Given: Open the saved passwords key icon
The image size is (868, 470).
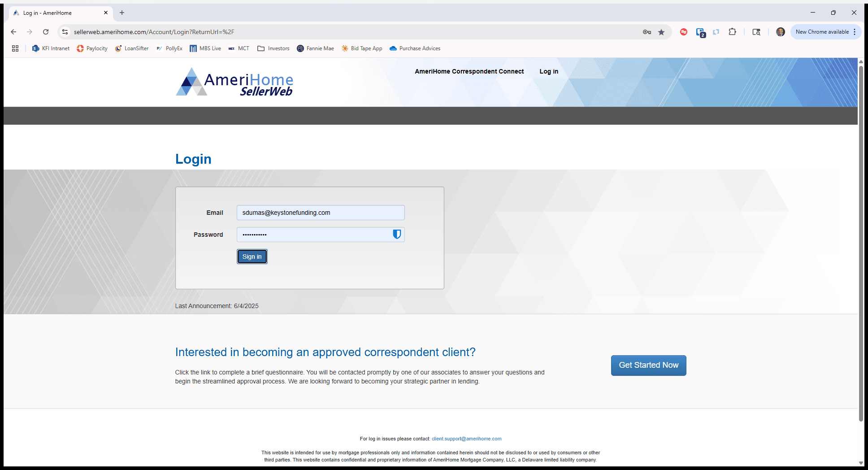Looking at the screenshot, I should [647, 32].
